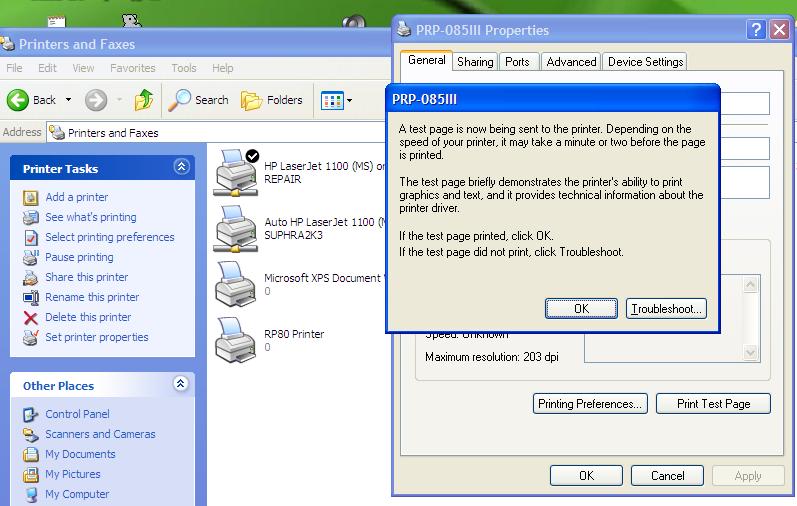Click the Print Test Page button
797x506 pixels.
714,404
